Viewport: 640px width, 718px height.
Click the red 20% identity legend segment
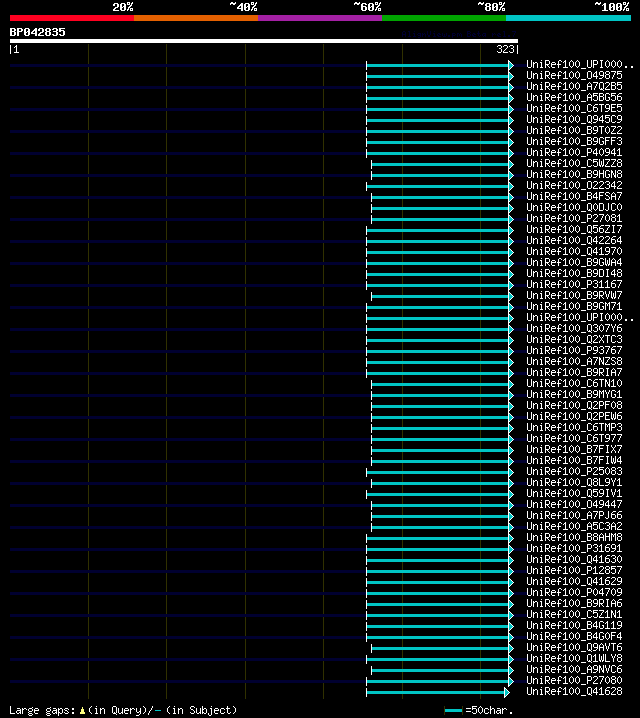pos(72,18)
